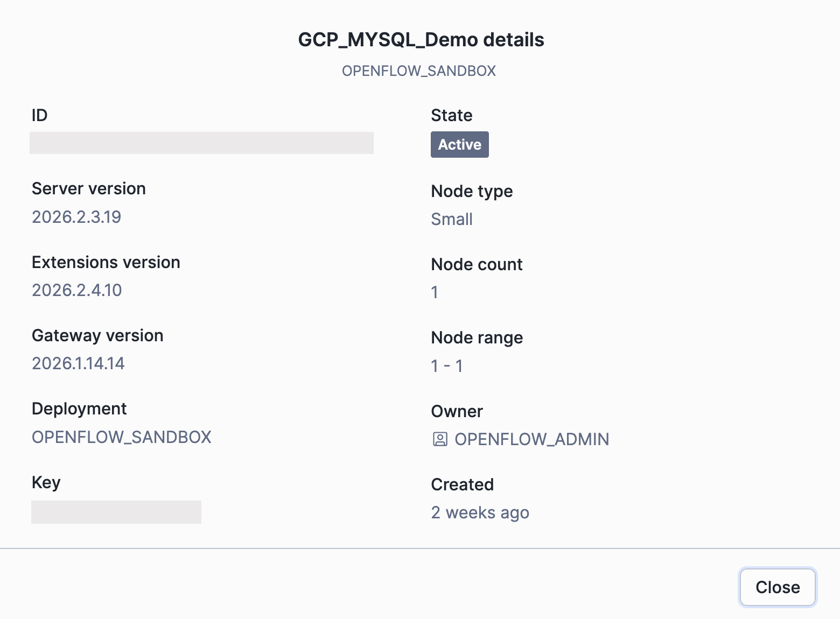Image resolution: width=840 pixels, height=619 pixels.
Task: Click the '2 weeks ago' created timestamp
Action: click(480, 512)
